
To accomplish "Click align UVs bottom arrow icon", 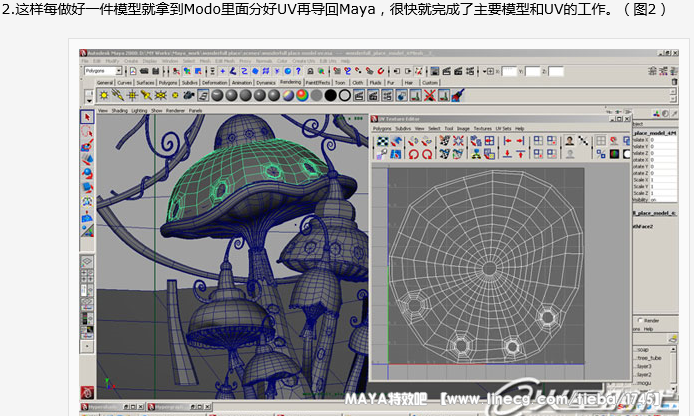I will click(507, 154).
